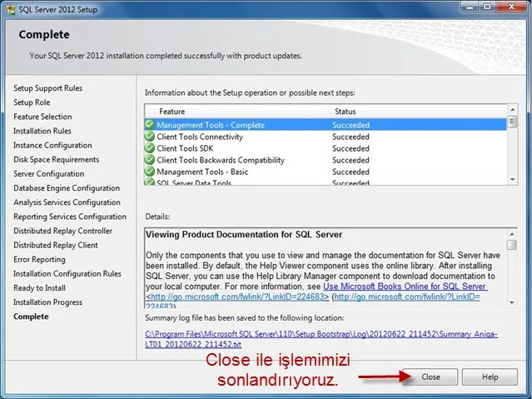Click the Close button to finish setup
This screenshot has height=399, width=532.
point(430,377)
